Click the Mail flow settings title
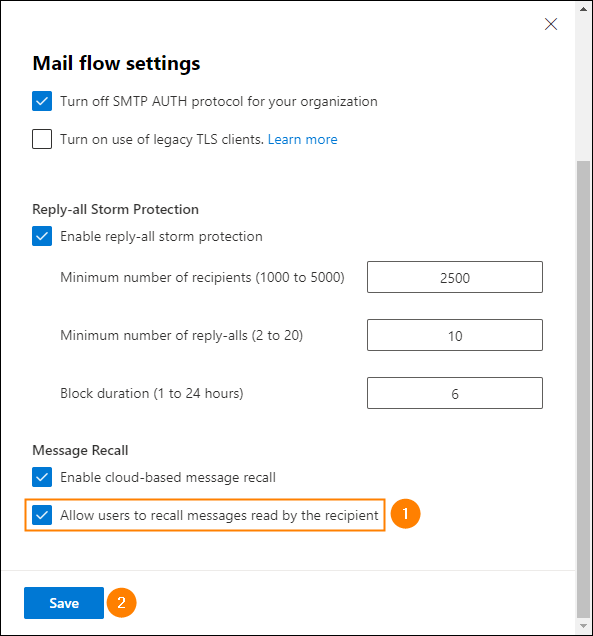 click(x=116, y=63)
